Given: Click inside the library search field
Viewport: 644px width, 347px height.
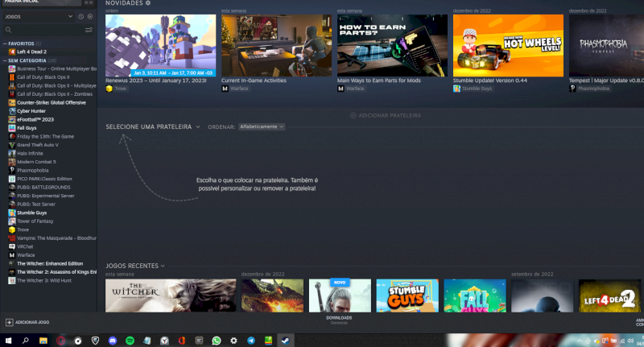Looking at the screenshot, I should [45, 30].
